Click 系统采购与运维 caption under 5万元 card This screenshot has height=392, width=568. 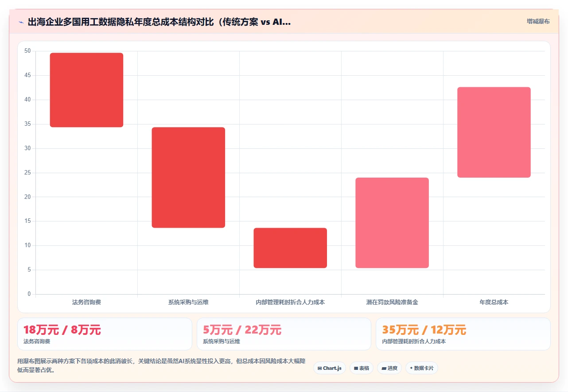click(222, 342)
